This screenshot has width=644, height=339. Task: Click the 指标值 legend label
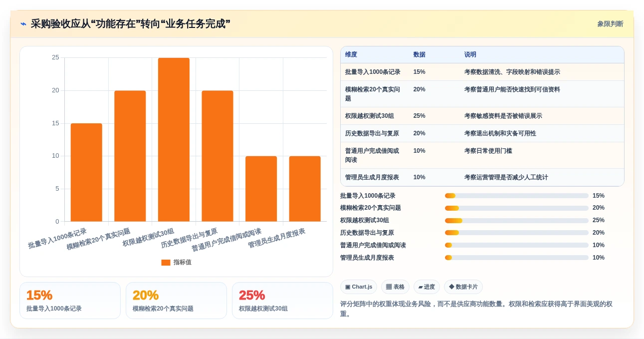click(182, 263)
